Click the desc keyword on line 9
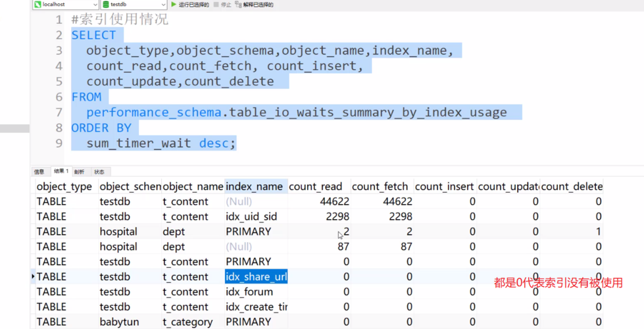 point(214,143)
